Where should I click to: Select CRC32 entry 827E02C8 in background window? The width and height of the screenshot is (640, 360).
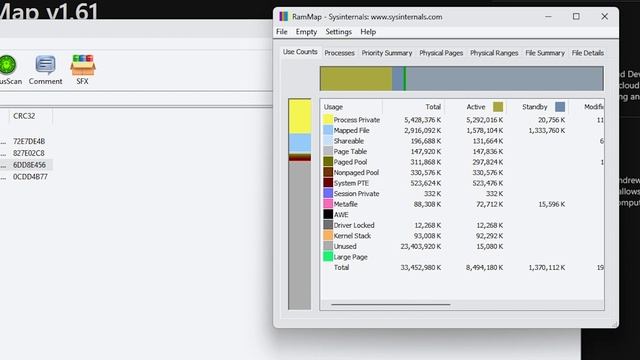click(x=29, y=153)
